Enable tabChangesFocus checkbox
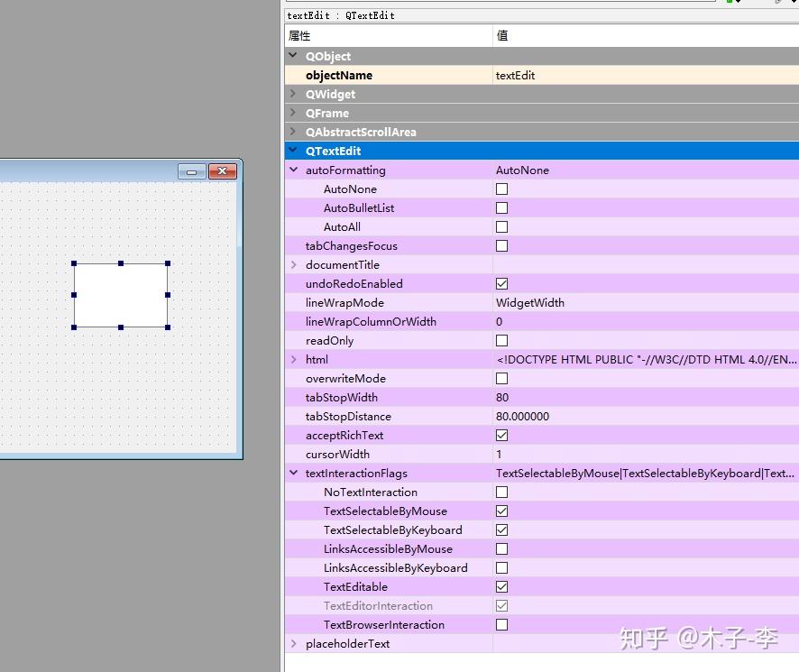 (x=502, y=245)
